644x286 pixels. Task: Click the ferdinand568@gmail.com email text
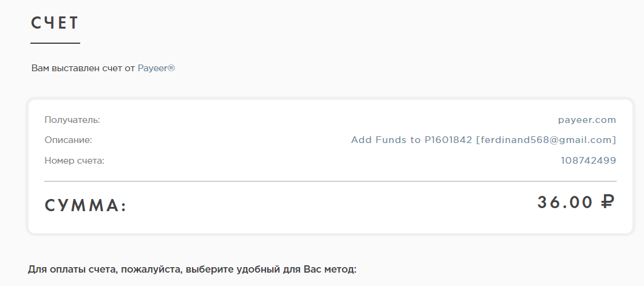click(546, 140)
